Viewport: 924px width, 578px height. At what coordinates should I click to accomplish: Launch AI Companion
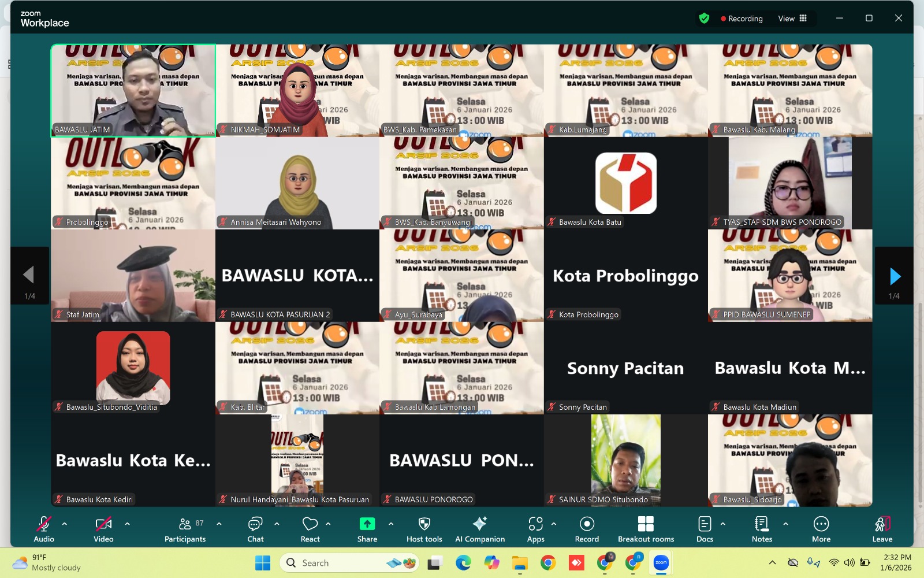480,527
